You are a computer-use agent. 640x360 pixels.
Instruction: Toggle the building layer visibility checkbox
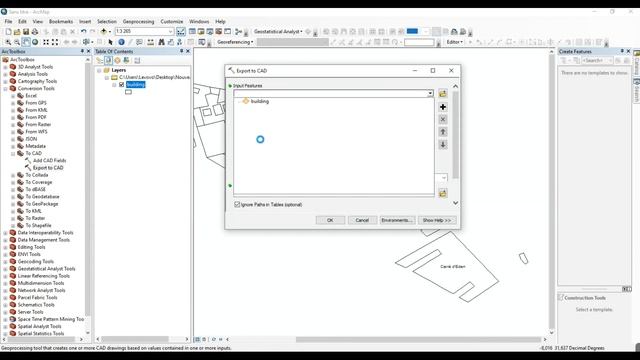[x=121, y=84]
